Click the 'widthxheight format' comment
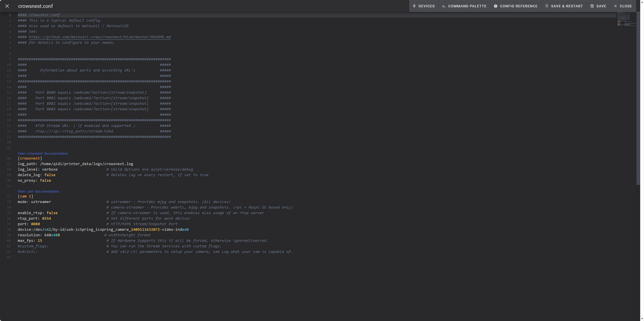Image resolution: width=644 pixels, height=321 pixels. [128, 235]
